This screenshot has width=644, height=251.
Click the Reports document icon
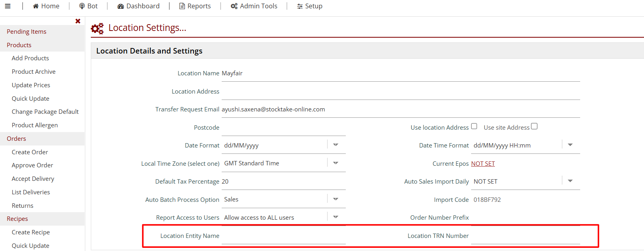182,6
